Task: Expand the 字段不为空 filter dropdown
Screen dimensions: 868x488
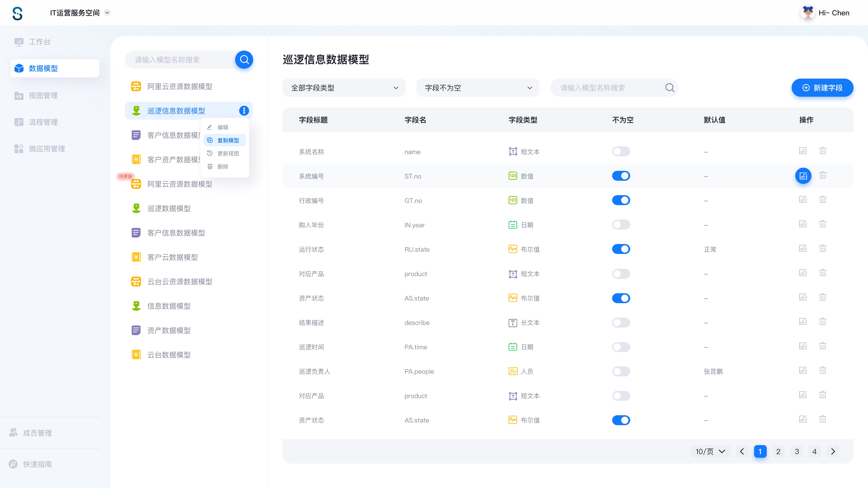Action: point(477,88)
